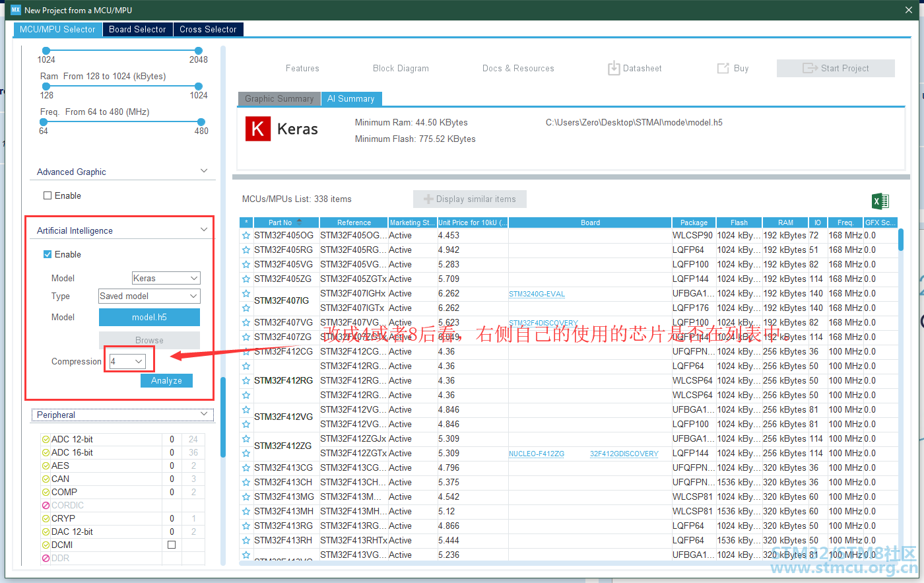
Task: Click the star beside STM32F407IGHx reference
Action: click(246, 294)
